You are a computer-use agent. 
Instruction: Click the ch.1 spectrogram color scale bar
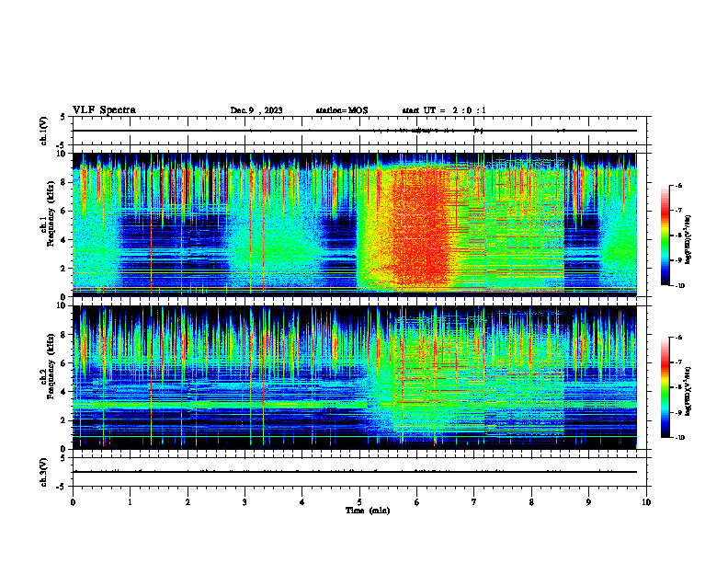coord(665,236)
